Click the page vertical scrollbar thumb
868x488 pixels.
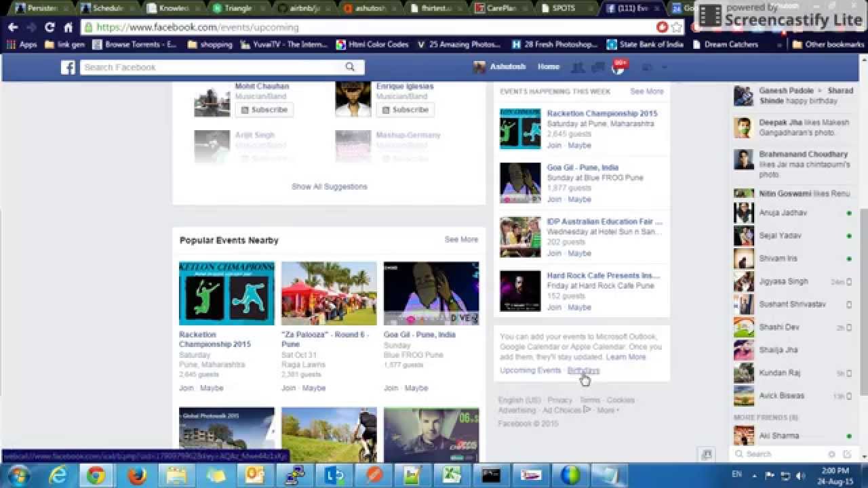click(x=863, y=300)
